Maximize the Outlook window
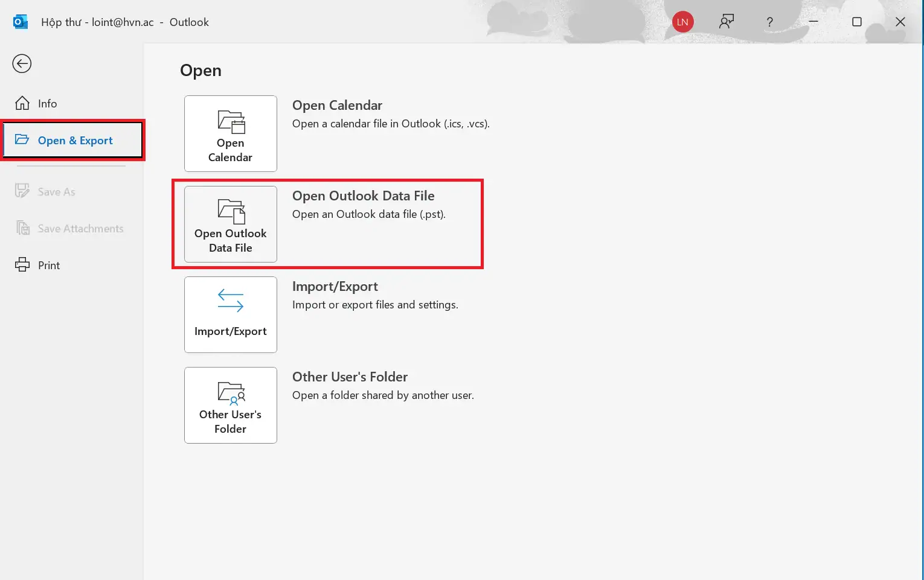 857,22
